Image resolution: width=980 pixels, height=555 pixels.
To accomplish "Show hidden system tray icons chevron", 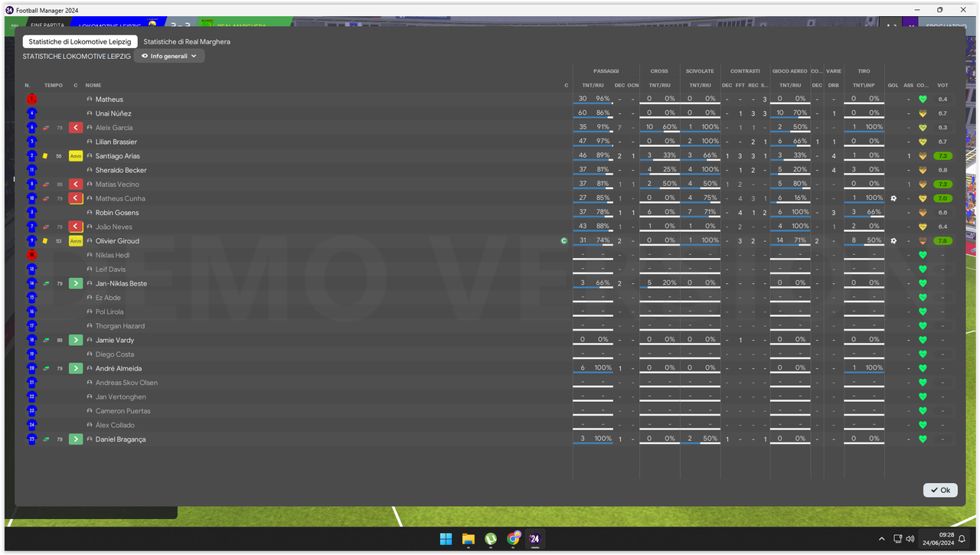I will [881, 539].
